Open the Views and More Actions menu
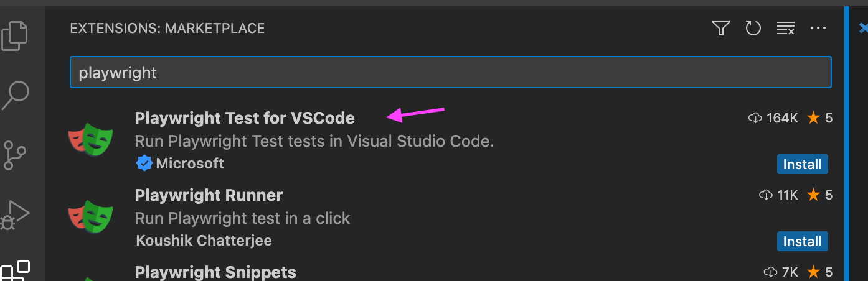The width and height of the screenshot is (868, 281). tap(818, 29)
